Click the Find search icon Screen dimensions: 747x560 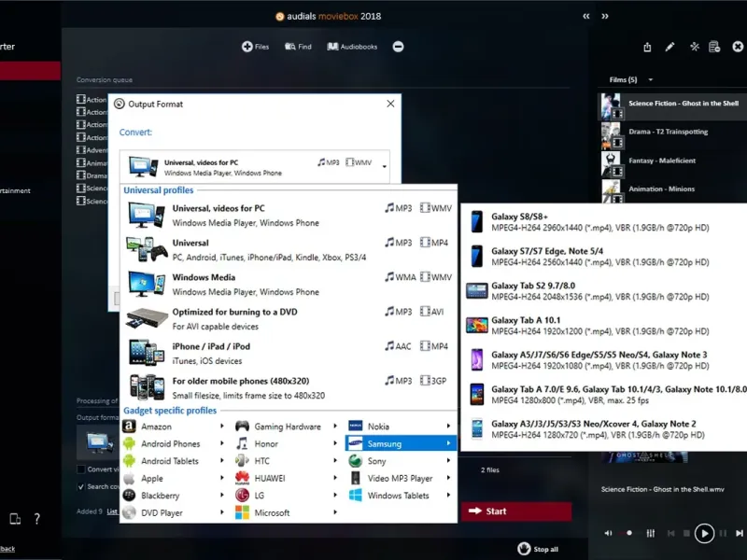(291, 47)
